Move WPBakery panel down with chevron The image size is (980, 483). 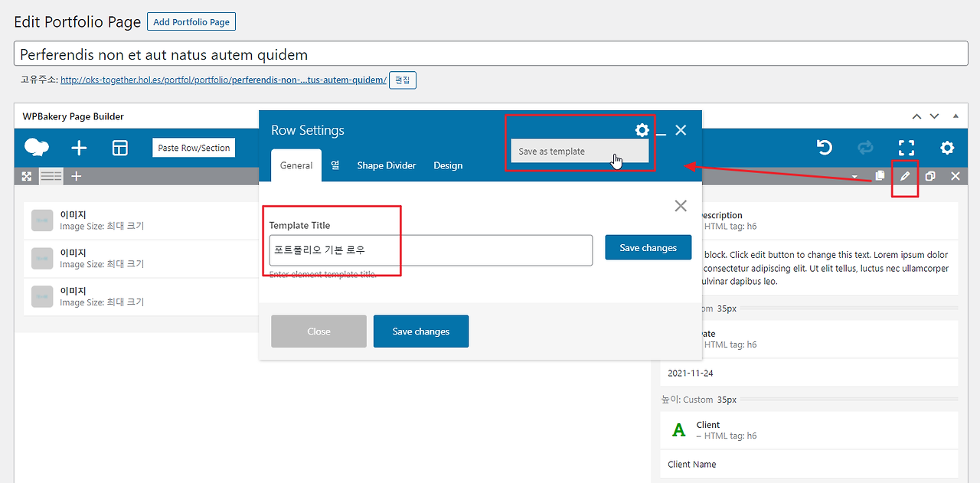(934, 116)
